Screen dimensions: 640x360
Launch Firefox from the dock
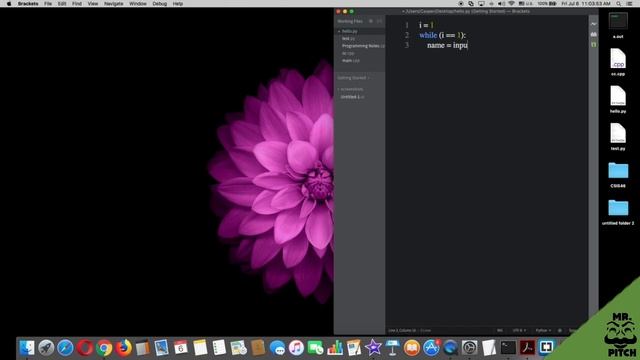click(123, 348)
